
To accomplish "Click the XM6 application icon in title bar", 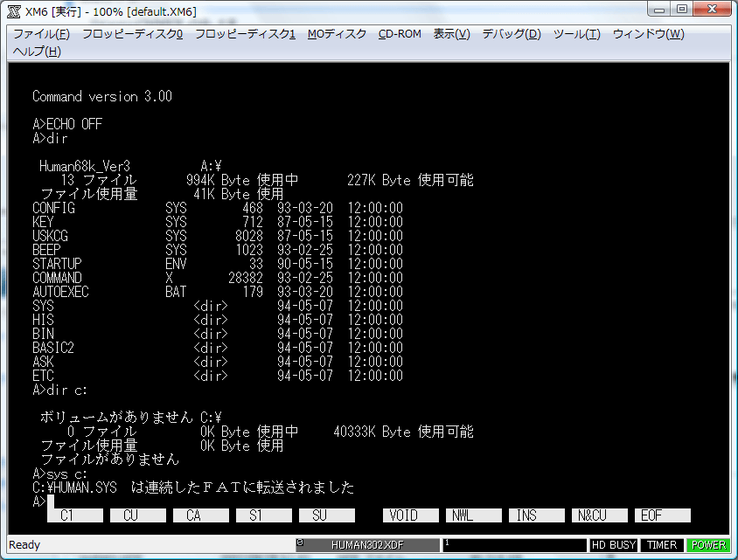I will 14,10.
